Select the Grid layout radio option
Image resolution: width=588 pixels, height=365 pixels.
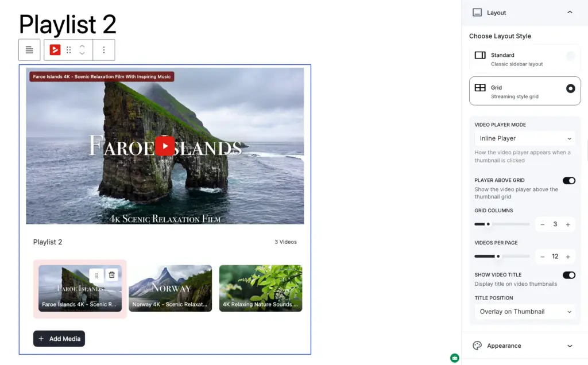pos(570,88)
